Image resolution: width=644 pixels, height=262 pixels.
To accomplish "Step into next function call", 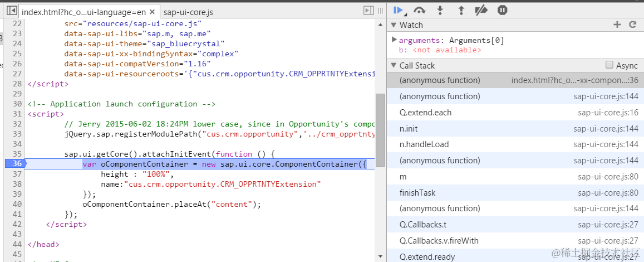I will click(440, 10).
